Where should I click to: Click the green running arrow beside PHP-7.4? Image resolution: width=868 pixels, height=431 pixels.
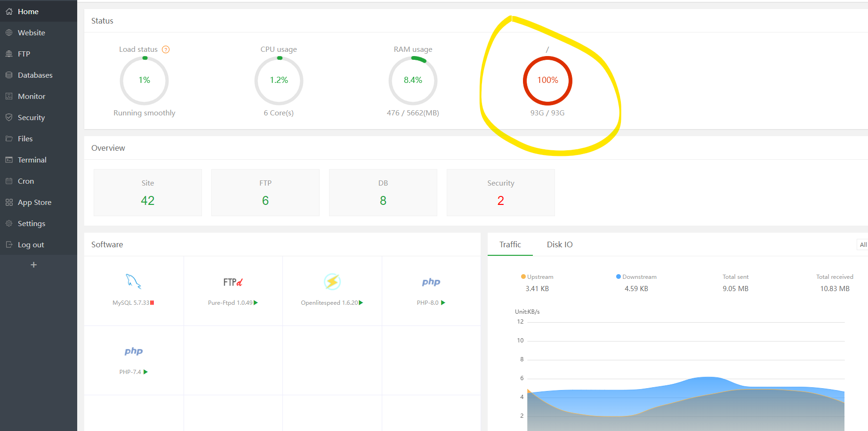[145, 372]
